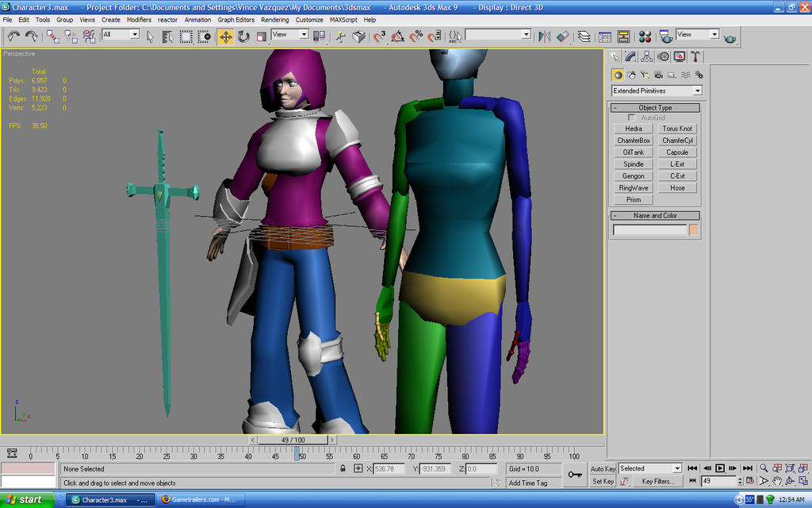Activate the Select and Move tool
This screenshot has height=508, width=812.
point(225,37)
